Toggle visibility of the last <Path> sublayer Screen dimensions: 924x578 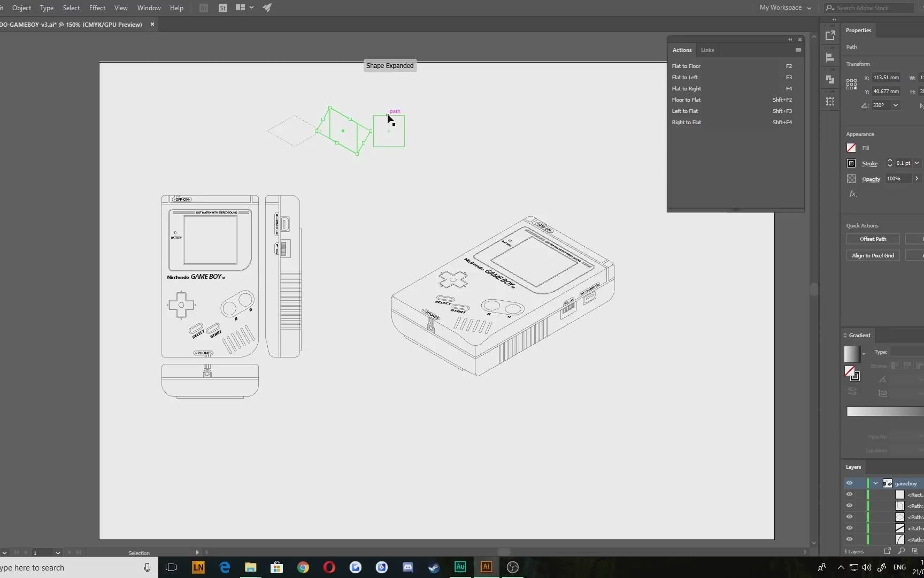(x=849, y=539)
